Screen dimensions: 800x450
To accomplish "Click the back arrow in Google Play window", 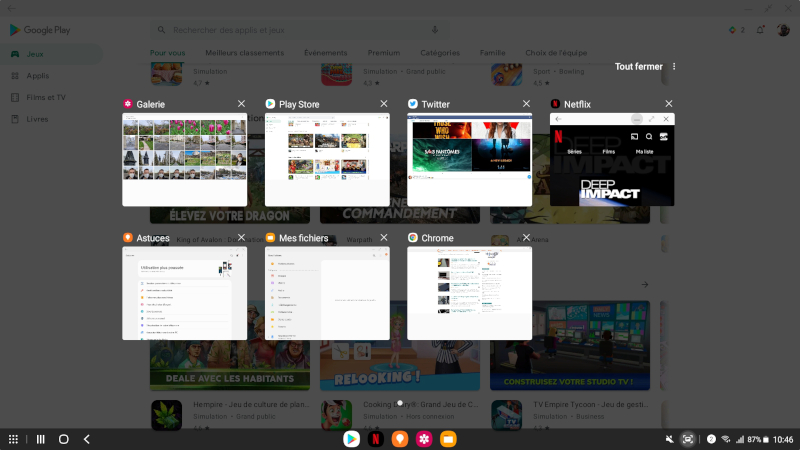I will tap(11, 8).
